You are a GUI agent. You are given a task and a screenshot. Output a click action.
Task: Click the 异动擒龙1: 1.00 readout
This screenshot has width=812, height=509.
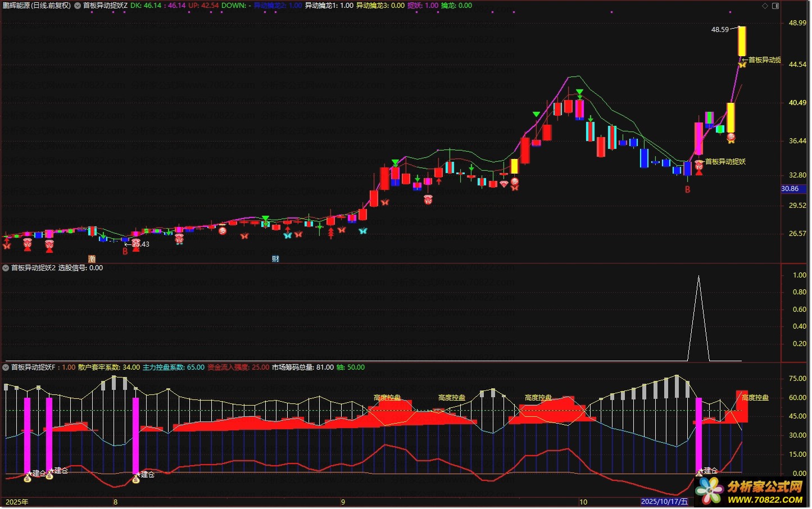329,6
